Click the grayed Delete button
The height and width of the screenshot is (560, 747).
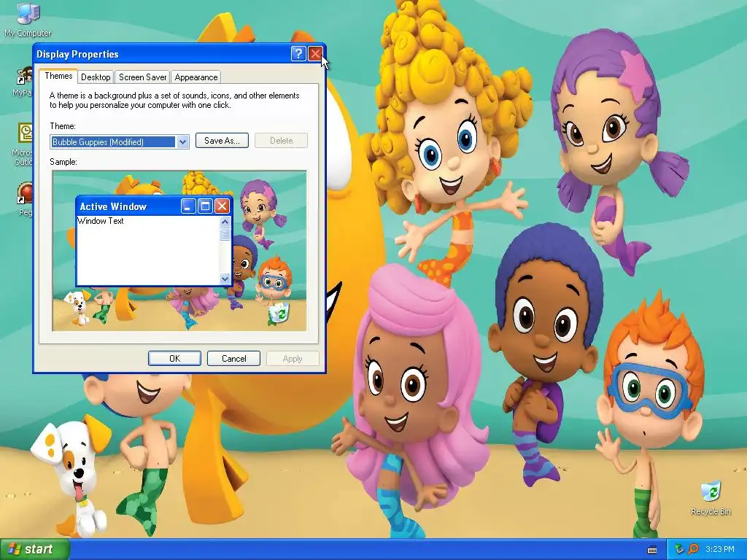281,141
